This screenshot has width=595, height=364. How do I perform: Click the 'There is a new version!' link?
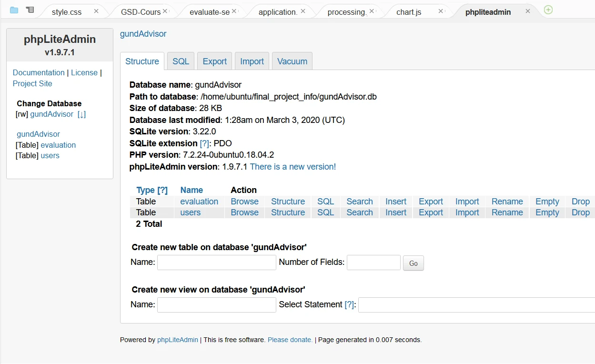pos(293,167)
